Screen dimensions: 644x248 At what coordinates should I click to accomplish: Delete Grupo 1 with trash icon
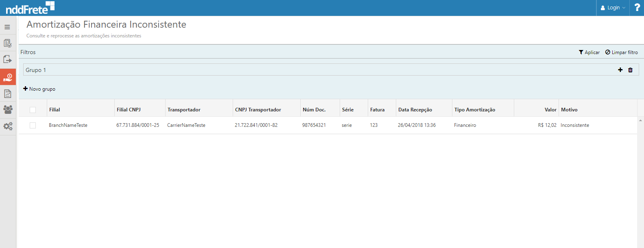tap(630, 70)
